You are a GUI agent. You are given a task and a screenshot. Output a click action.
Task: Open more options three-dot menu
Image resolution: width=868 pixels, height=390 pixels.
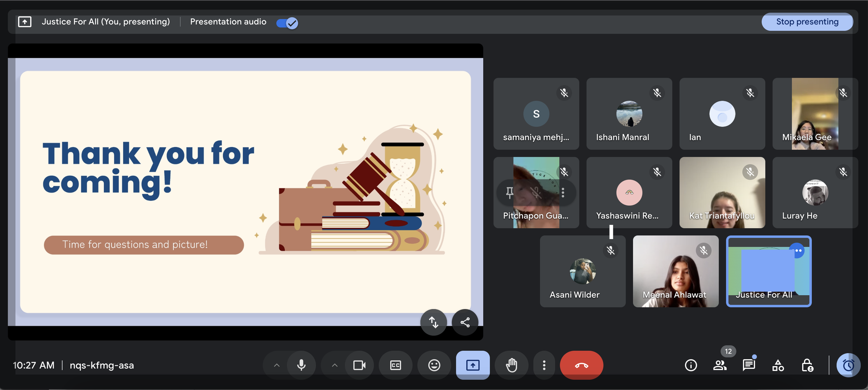coord(544,365)
